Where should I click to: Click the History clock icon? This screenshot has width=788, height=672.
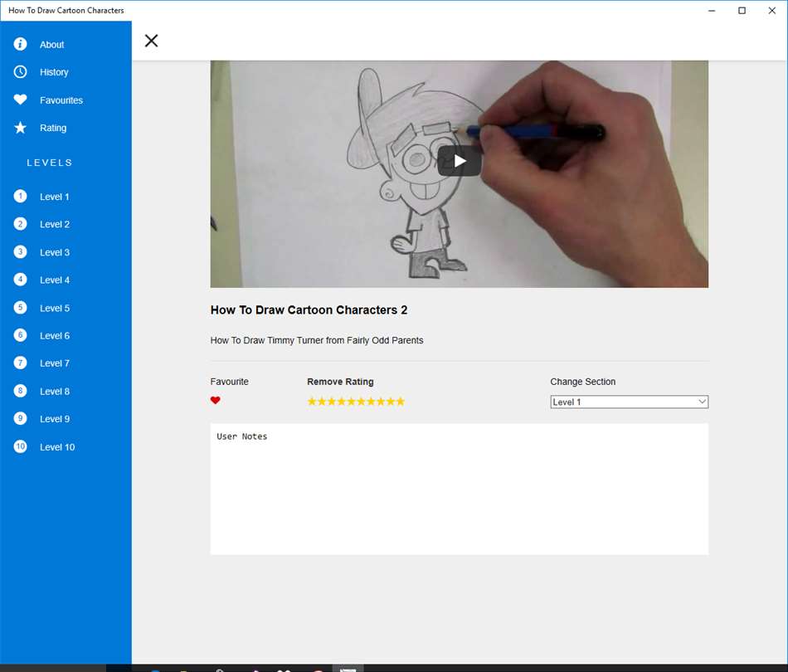pos(20,72)
